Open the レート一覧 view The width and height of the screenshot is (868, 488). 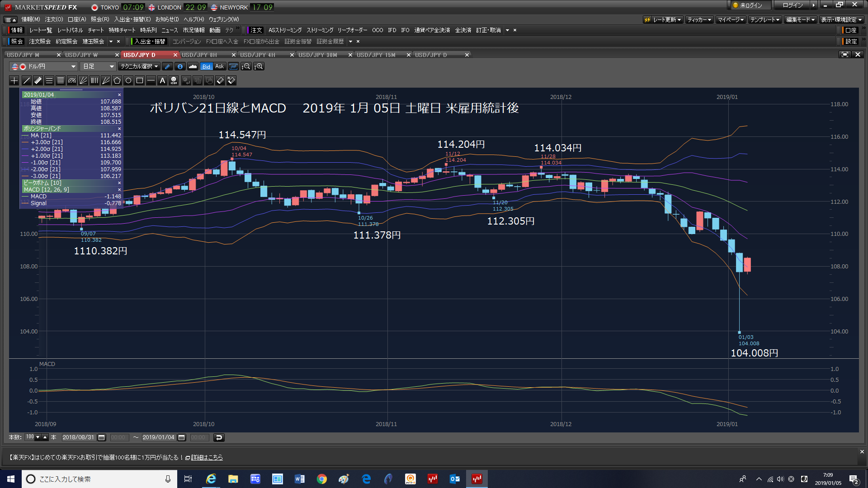click(41, 30)
